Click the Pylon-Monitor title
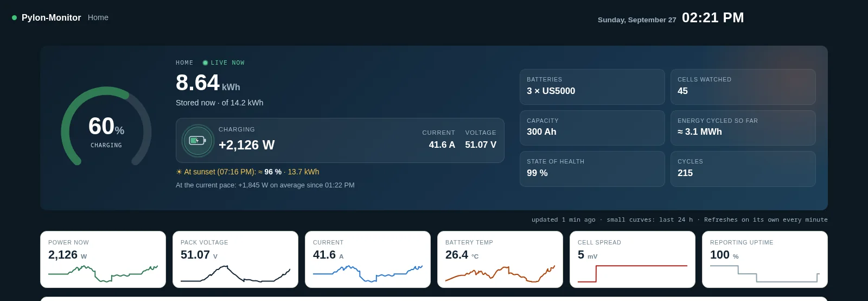The height and width of the screenshot is (301, 868). [x=52, y=17]
